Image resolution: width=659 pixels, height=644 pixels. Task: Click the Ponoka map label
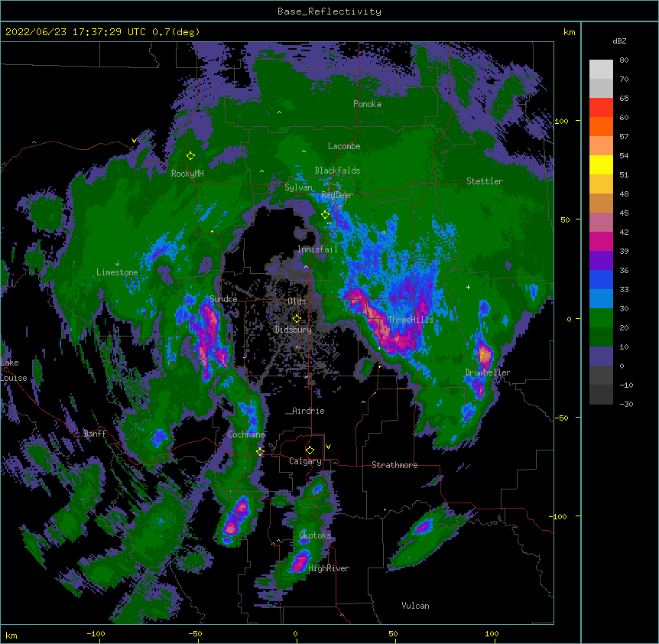tap(367, 104)
